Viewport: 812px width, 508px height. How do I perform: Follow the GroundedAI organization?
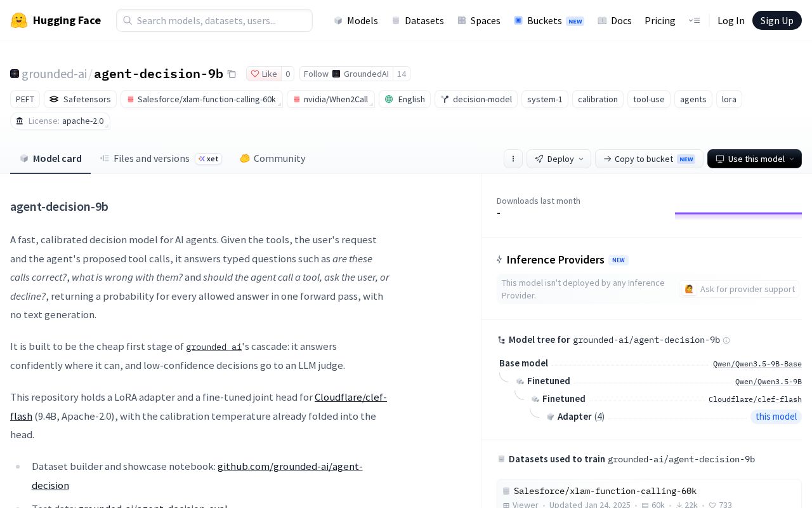346,74
